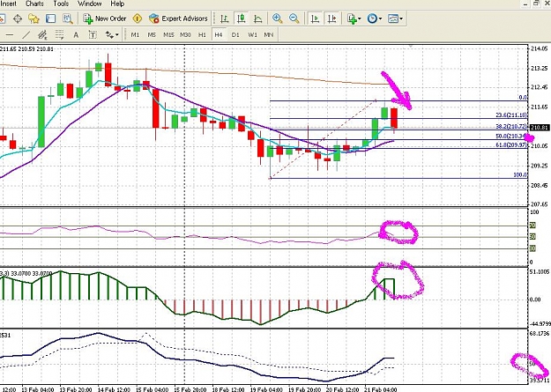Switch chart to line chart type
Screen dimensions: 551x392
coord(258,18)
